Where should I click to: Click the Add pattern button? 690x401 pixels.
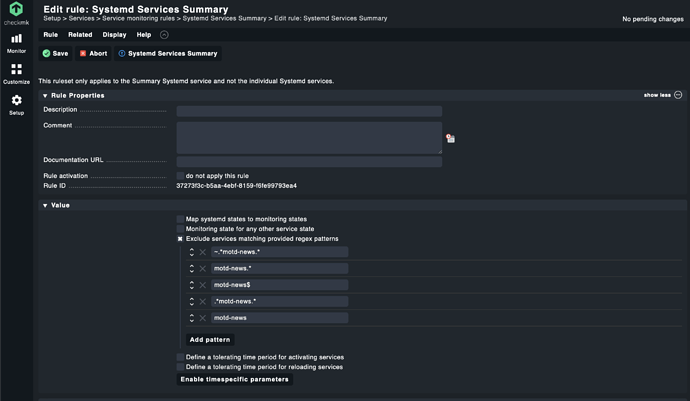tap(210, 340)
